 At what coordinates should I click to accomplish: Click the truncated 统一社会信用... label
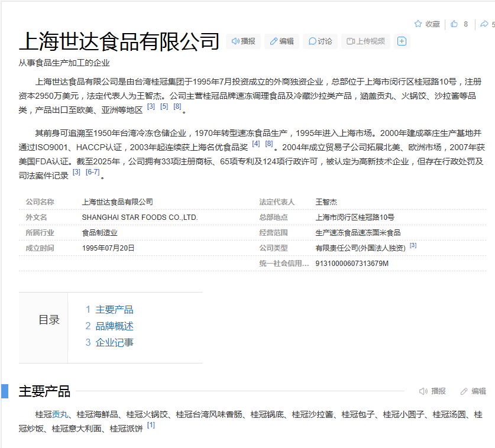click(284, 264)
